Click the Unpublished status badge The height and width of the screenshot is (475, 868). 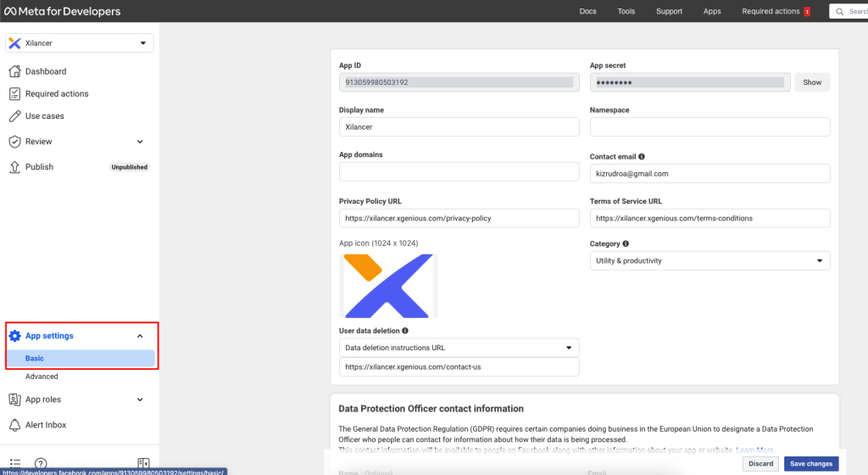tap(130, 167)
